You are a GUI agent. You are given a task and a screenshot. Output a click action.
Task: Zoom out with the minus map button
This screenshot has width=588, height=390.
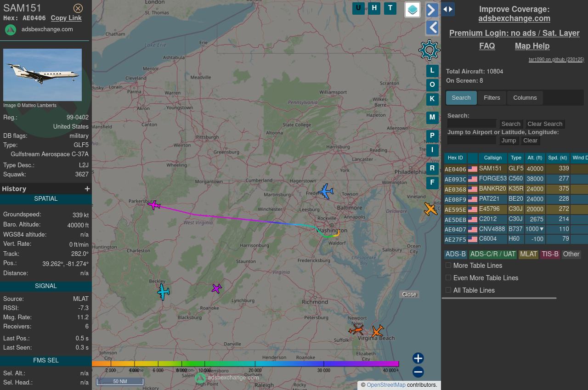418,372
